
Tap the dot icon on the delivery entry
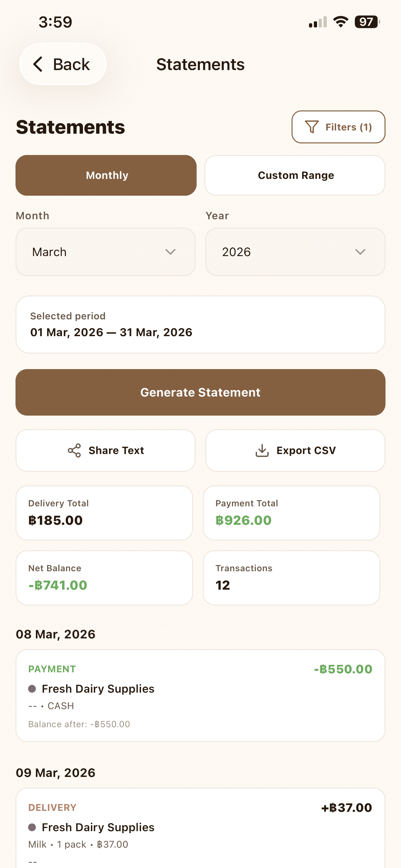tap(32, 827)
